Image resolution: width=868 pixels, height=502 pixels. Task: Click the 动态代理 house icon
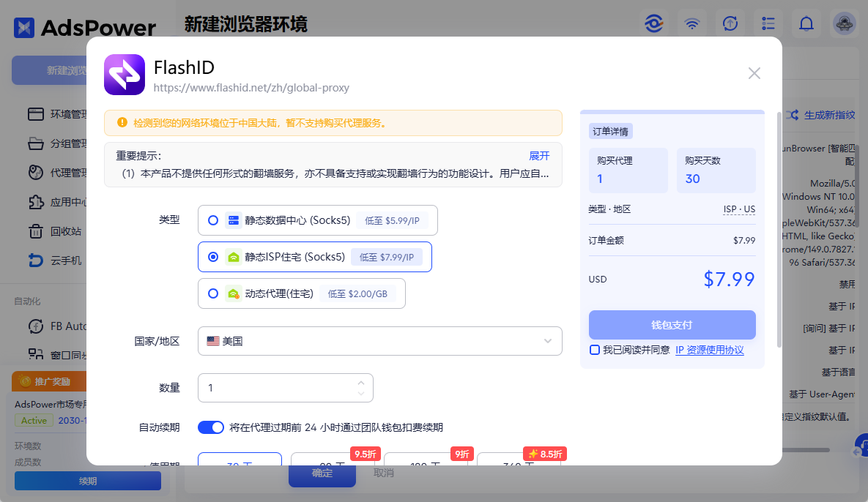point(234,293)
